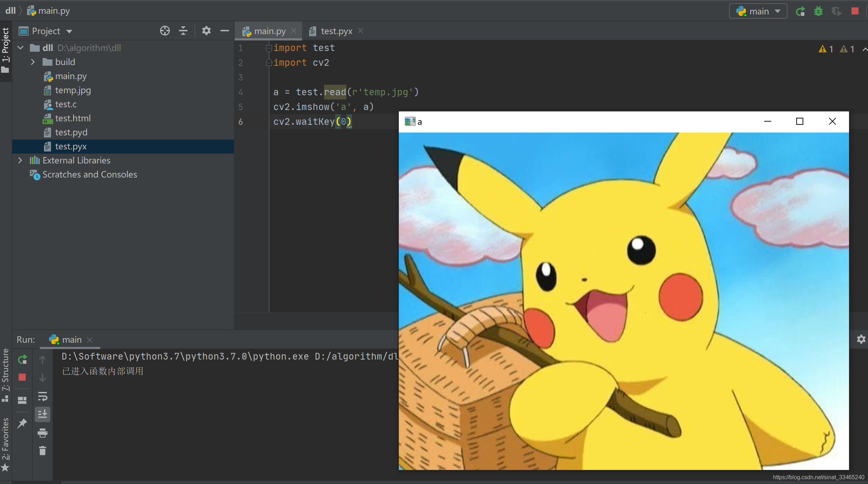Click the locate/scroll from source target icon
Image resolution: width=868 pixels, height=484 pixels.
[x=165, y=31]
